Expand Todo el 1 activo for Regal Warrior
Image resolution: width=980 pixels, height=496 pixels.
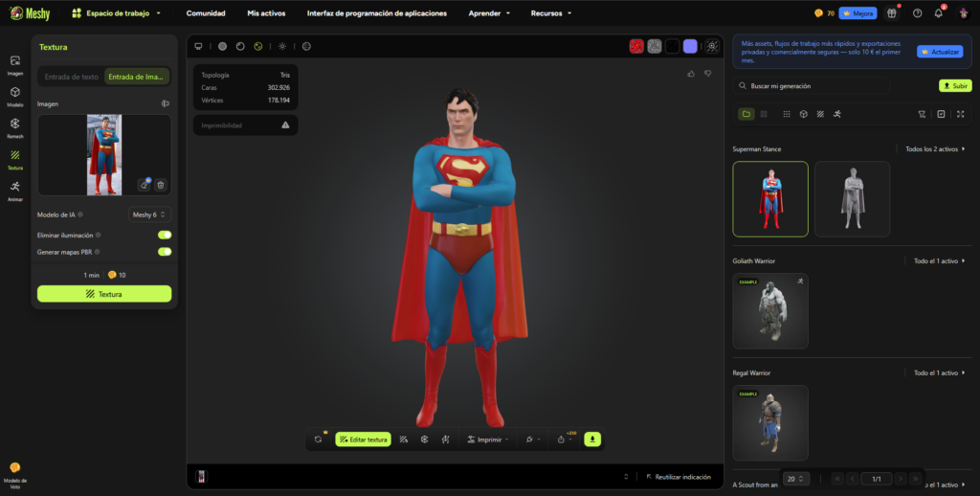click(x=940, y=373)
